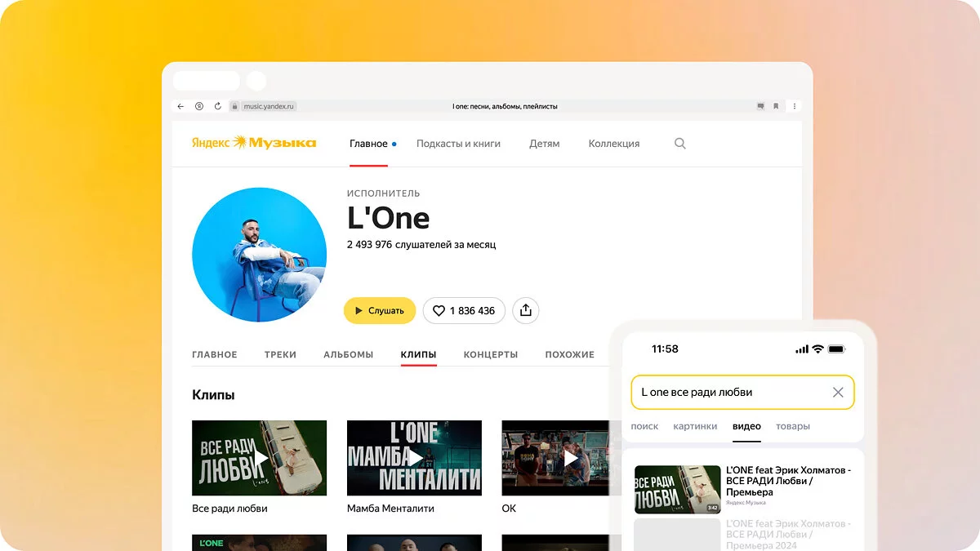The width and height of the screenshot is (980, 551).
Task: Click the Yandex account icon in browser toolbar
Action: (199, 106)
